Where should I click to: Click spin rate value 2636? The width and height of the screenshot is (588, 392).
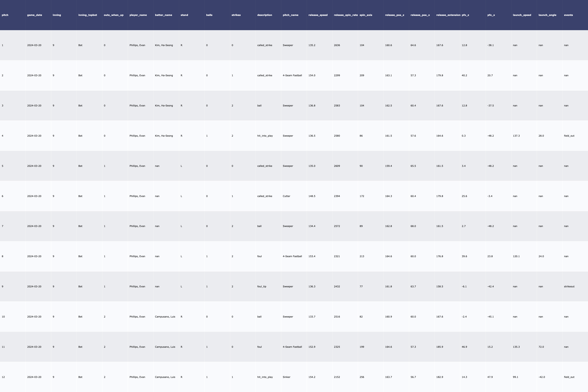click(x=337, y=45)
